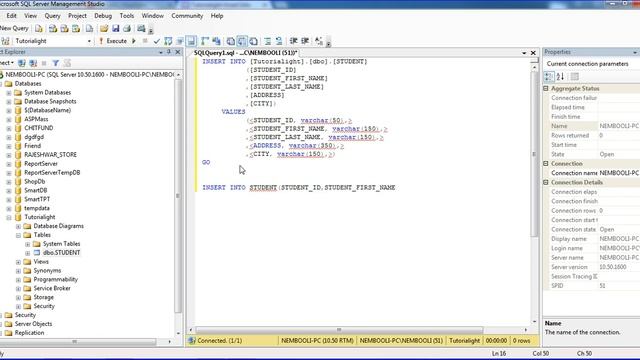Open the Query menu
The height and width of the screenshot is (360, 640).
tap(53, 16)
